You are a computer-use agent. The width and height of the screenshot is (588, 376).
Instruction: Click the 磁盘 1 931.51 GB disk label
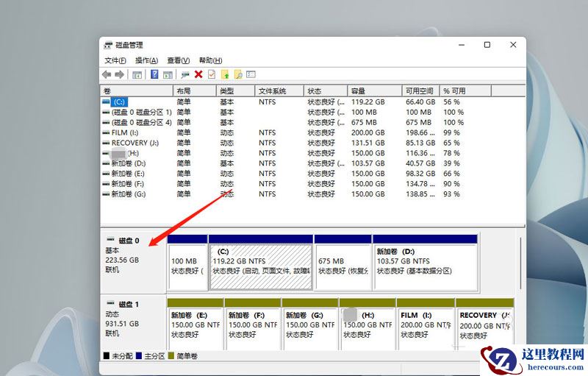tap(133, 323)
